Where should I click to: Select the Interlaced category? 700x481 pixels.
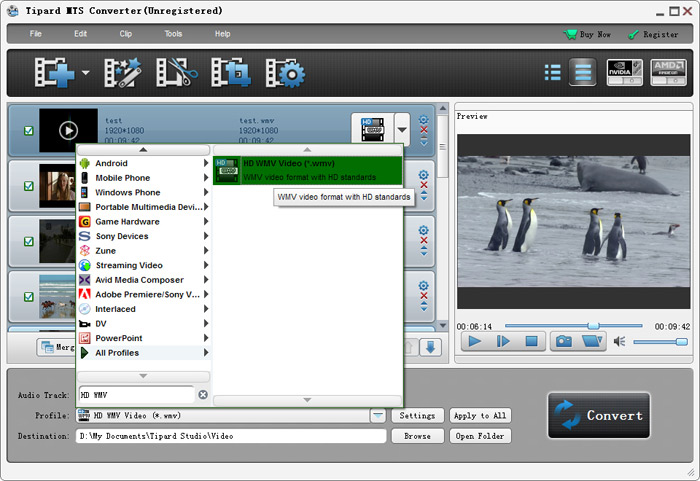pos(144,309)
